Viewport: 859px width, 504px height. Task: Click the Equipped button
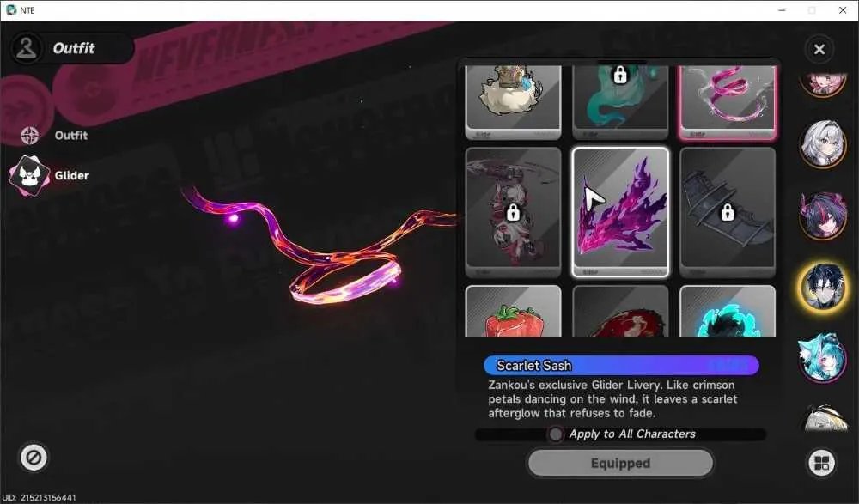620,464
